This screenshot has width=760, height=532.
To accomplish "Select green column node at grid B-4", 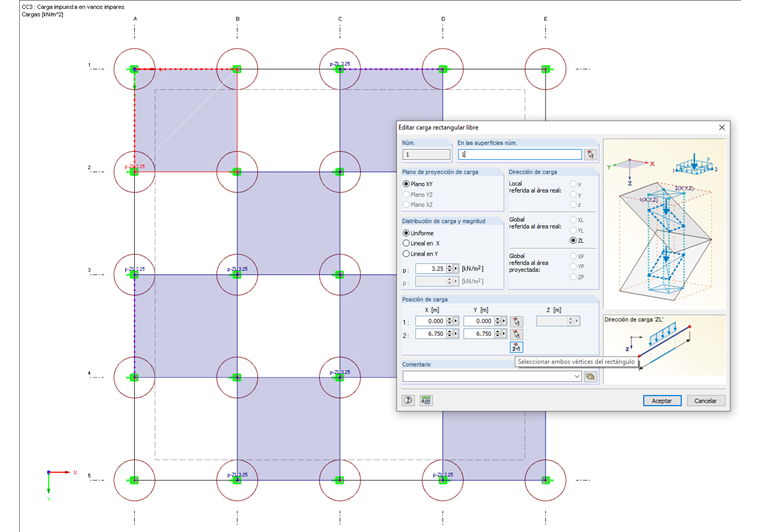I will [x=237, y=377].
